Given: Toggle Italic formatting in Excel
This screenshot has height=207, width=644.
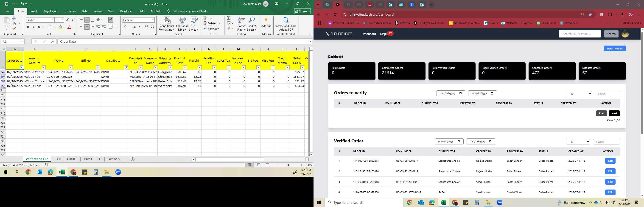Looking at the screenshot, I should click(x=34, y=27).
